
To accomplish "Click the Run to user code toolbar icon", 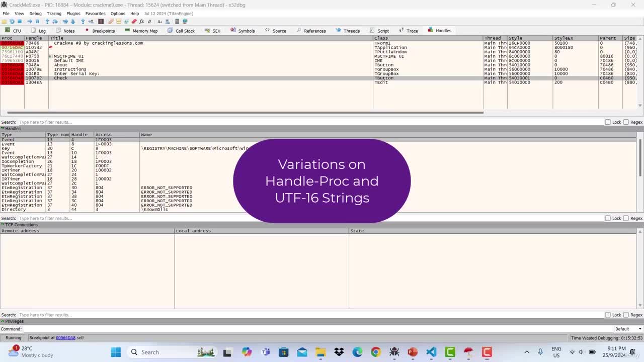I will click(x=91, y=22).
